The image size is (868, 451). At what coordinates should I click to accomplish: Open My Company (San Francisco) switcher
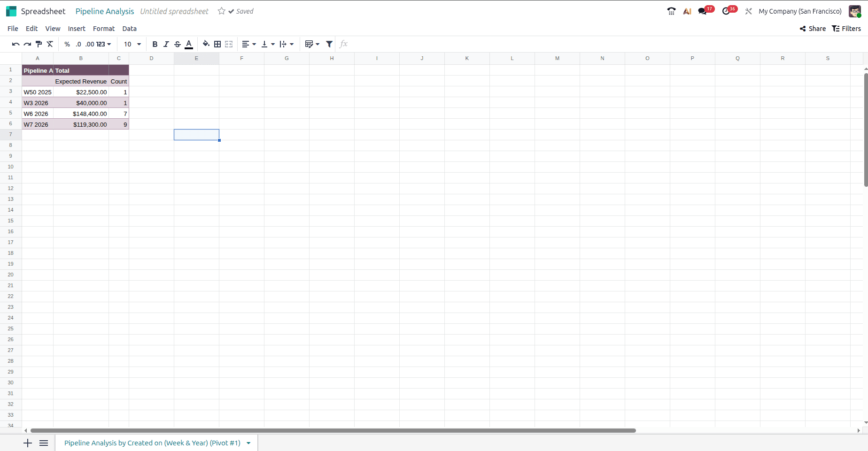click(800, 11)
